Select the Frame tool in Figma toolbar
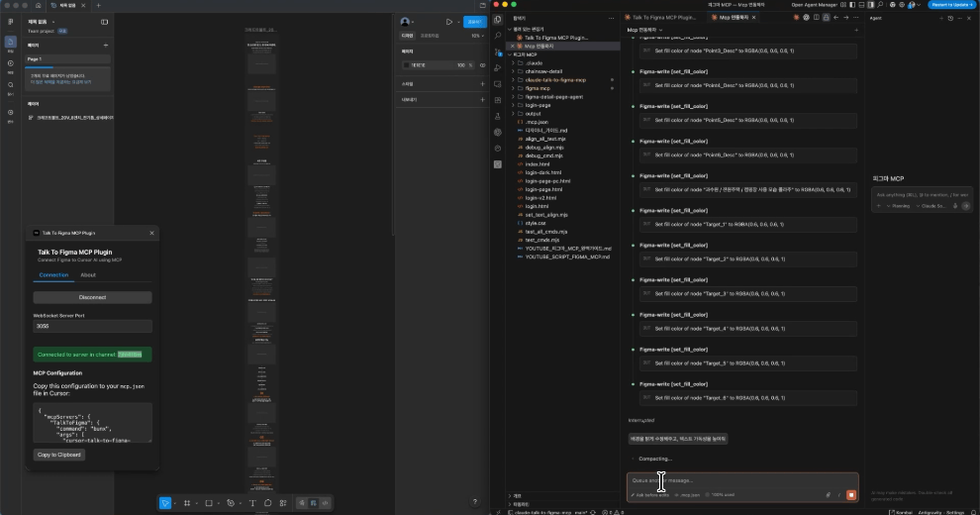 (x=187, y=503)
